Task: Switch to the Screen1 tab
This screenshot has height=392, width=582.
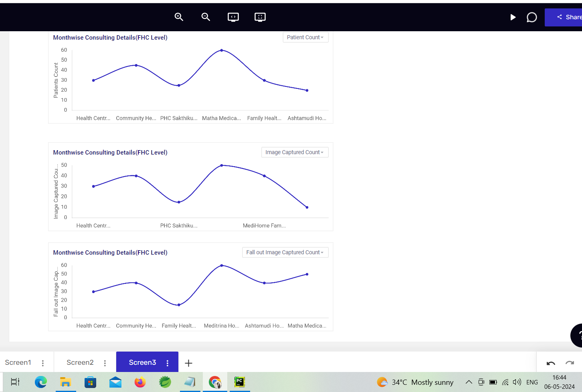Action: click(x=18, y=362)
